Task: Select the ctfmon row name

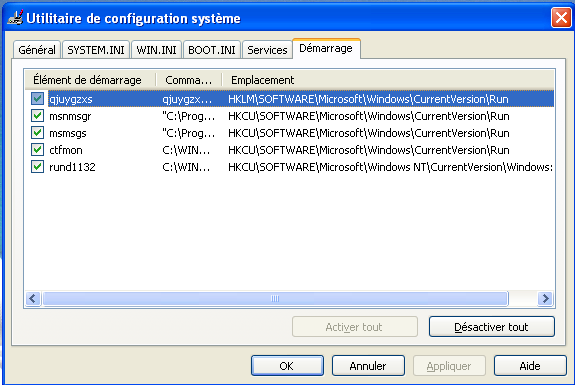Action: point(66,150)
